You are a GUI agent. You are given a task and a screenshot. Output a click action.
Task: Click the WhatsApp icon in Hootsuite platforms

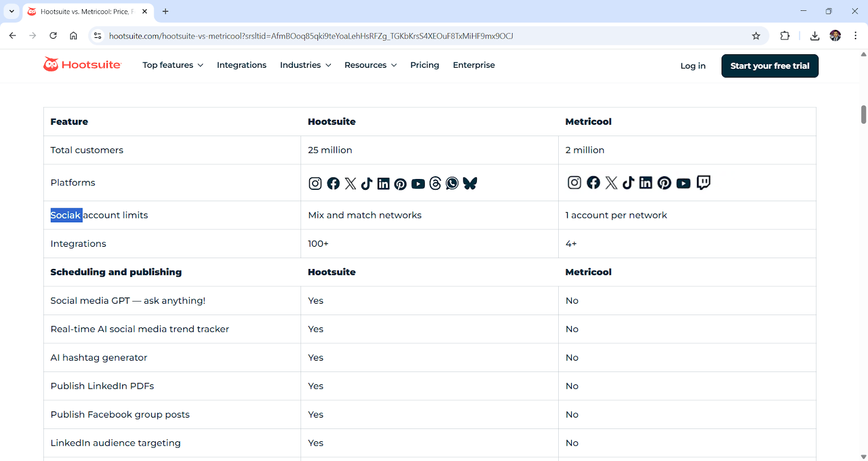tap(452, 183)
